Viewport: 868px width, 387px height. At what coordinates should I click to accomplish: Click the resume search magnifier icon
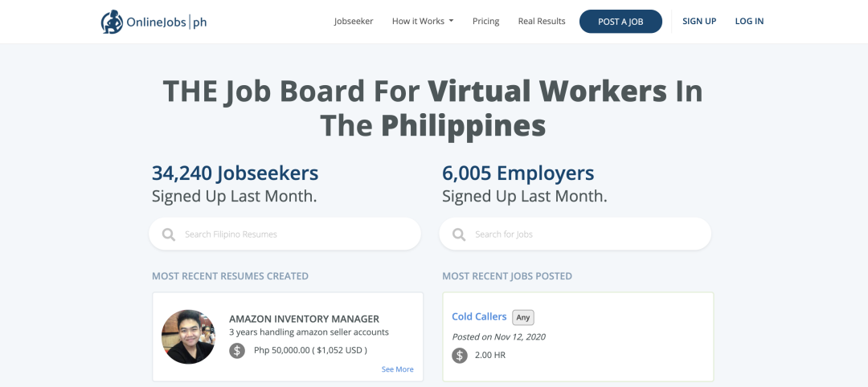point(169,234)
